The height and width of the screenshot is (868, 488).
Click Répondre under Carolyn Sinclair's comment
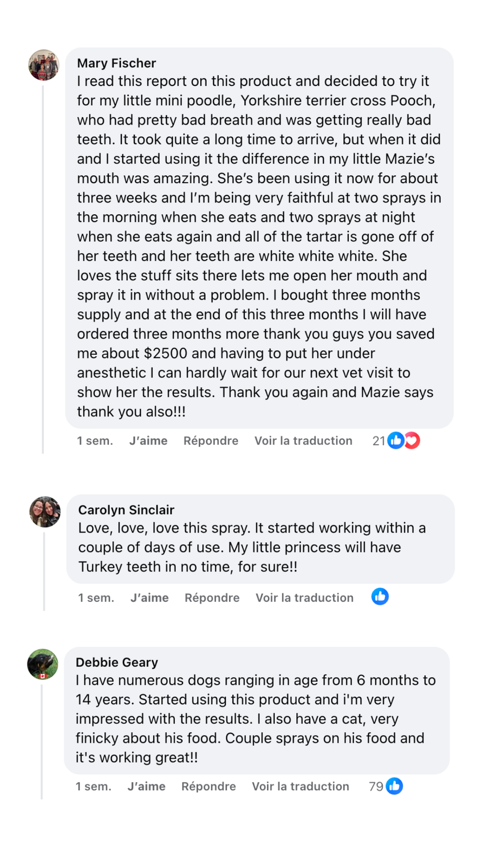pos(212,598)
